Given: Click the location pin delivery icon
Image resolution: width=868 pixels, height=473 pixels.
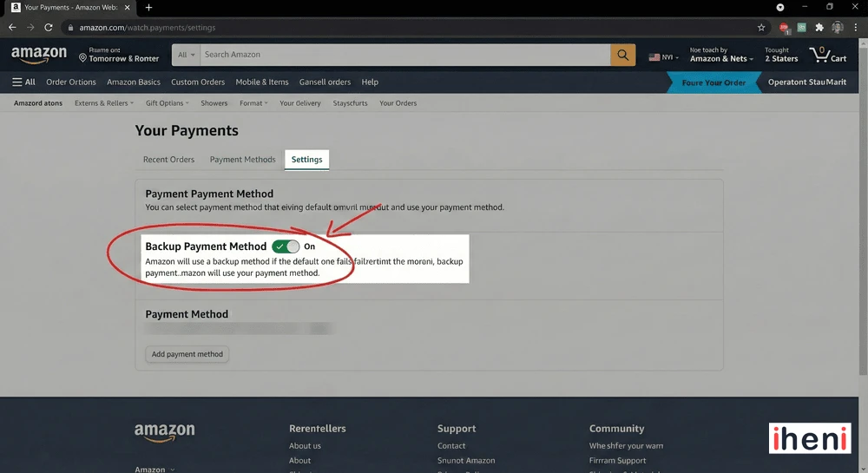Looking at the screenshot, I should tap(83, 58).
